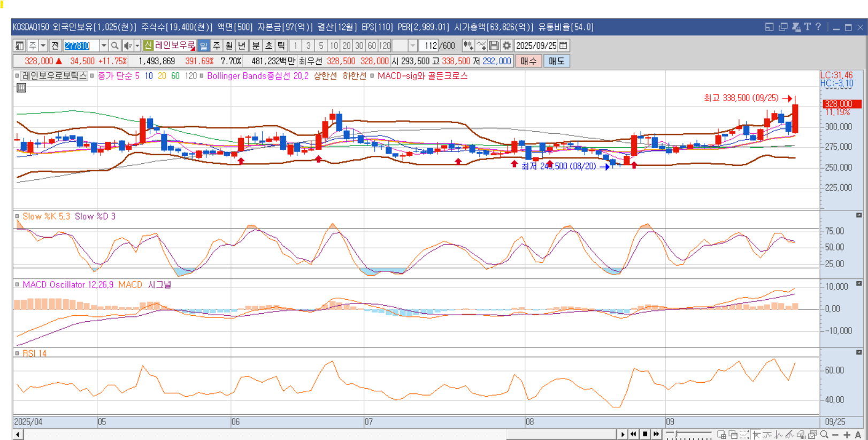
Task: Click the stop button in bottom controls
Action: (645, 434)
